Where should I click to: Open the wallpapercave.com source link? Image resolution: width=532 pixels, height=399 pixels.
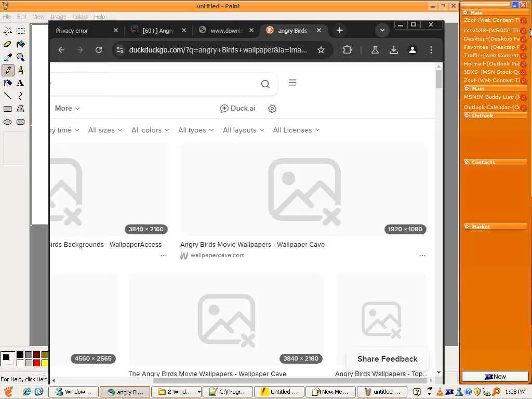(x=217, y=255)
